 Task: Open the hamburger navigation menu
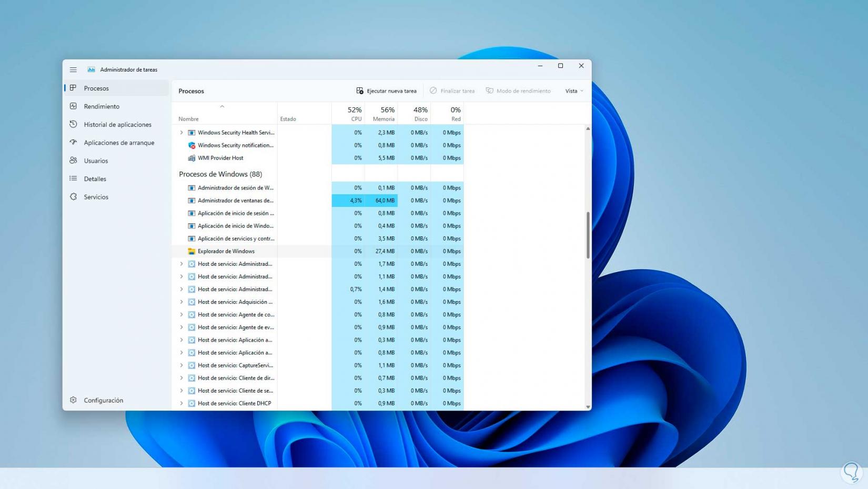(x=73, y=69)
